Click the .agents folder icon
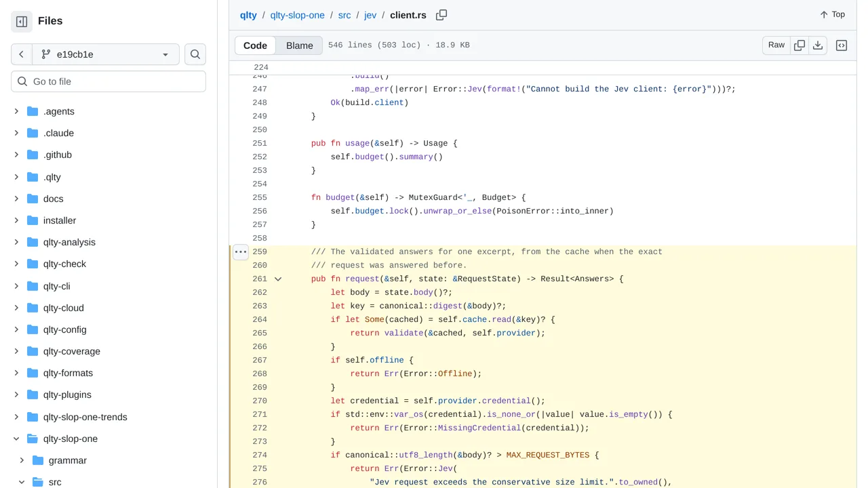Screen dimensions: 868x488 [x=33, y=111]
